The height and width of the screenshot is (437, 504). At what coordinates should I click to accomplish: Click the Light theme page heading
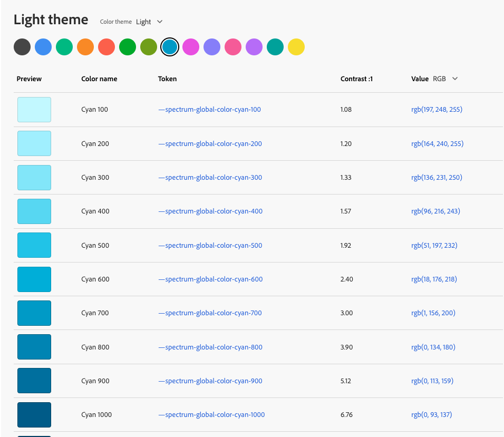51,20
